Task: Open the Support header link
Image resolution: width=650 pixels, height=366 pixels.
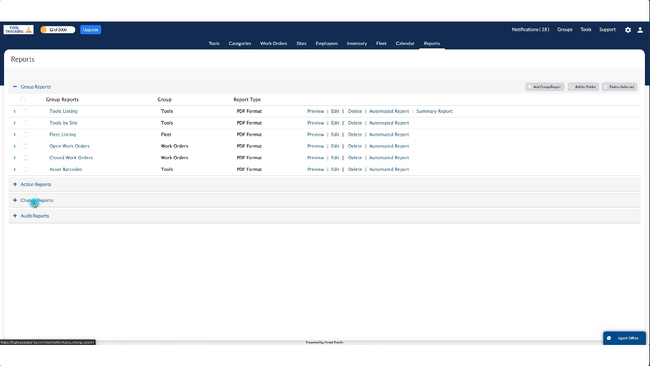Action: point(607,29)
